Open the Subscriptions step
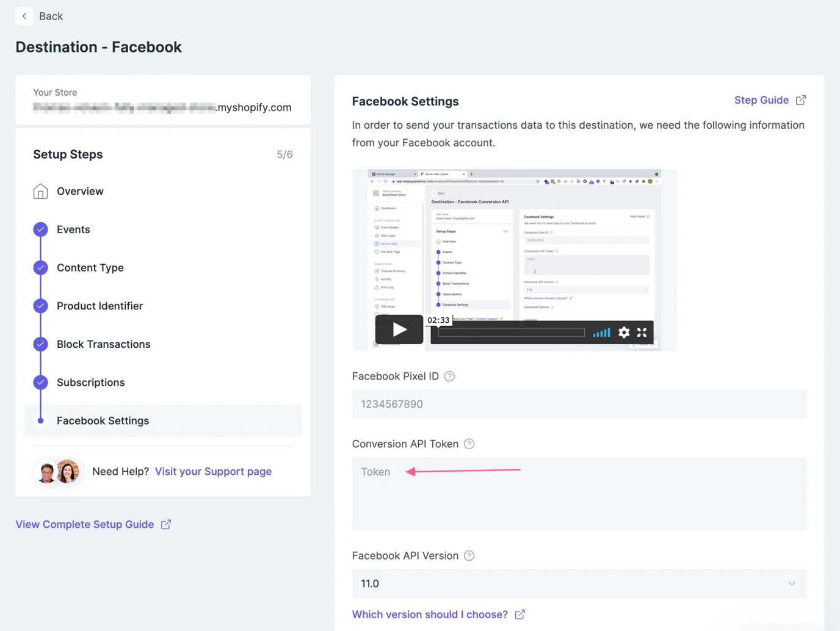Image resolution: width=840 pixels, height=631 pixels. [x=90, y=383]
